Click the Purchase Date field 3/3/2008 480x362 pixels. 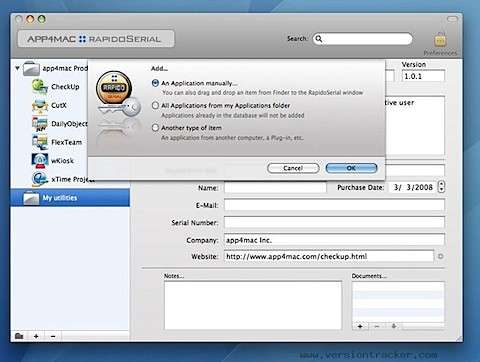413,187
